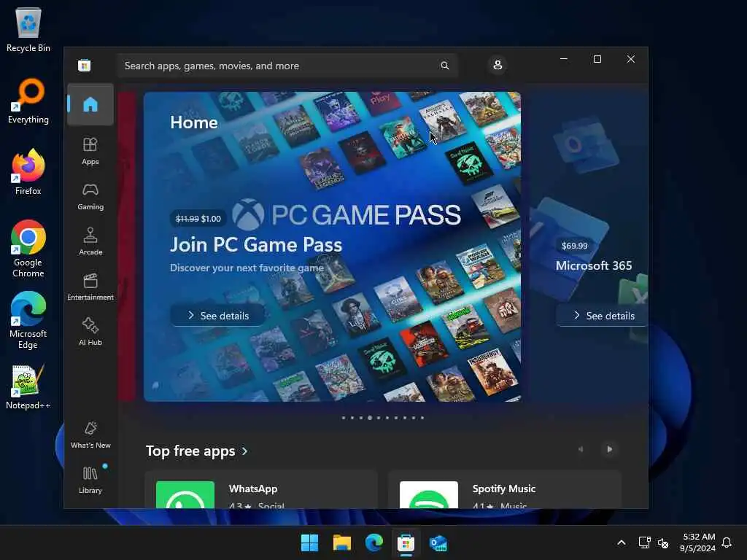Click the Top free apps previous arrow
The height and width of the screenshot is (560, 747).
pyautogui.click(x=580, y=449)
